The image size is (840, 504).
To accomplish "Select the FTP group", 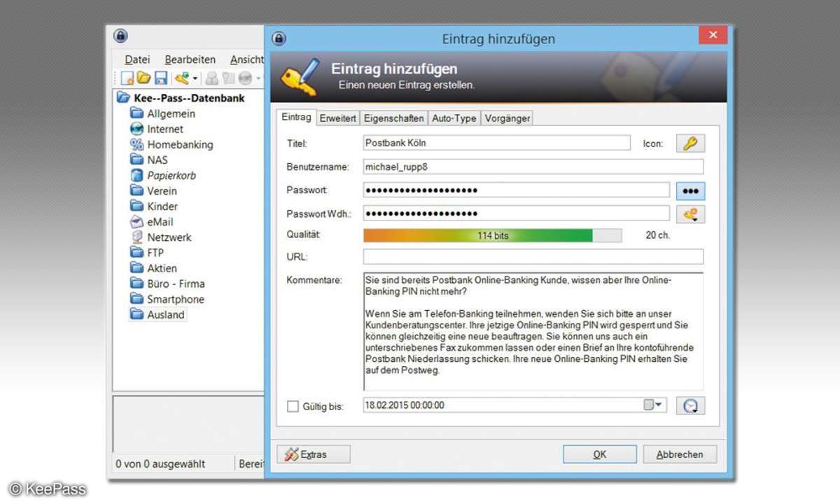I will pyautogui.click(x=147, y=253).
